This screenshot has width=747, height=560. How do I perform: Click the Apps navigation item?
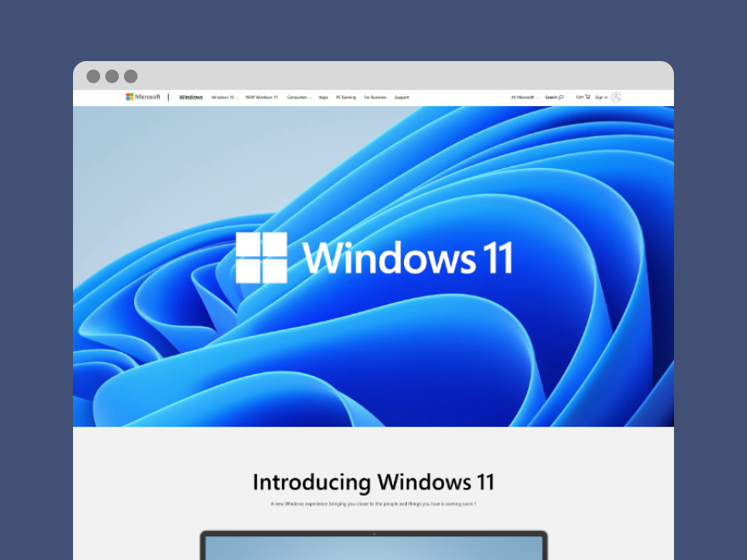click(x=323, y=97)
